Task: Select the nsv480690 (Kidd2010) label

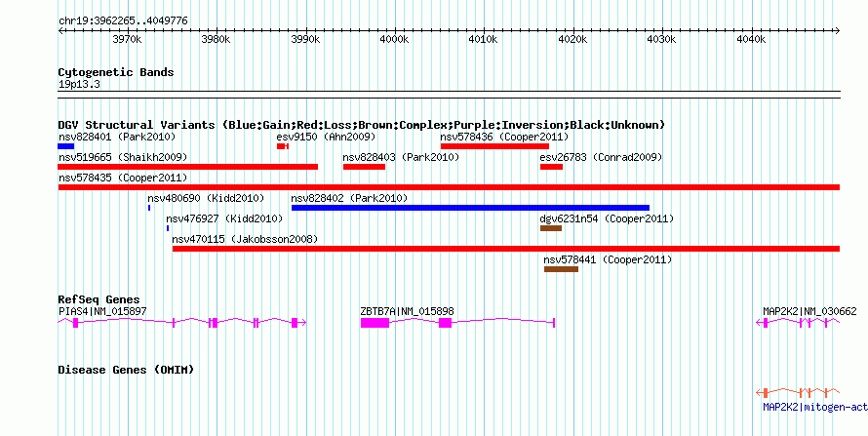Action: click(x=206, y=198)
